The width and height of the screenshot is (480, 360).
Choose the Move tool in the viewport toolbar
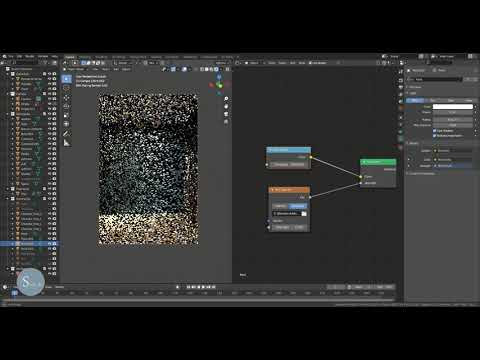[x=67, y=98]
